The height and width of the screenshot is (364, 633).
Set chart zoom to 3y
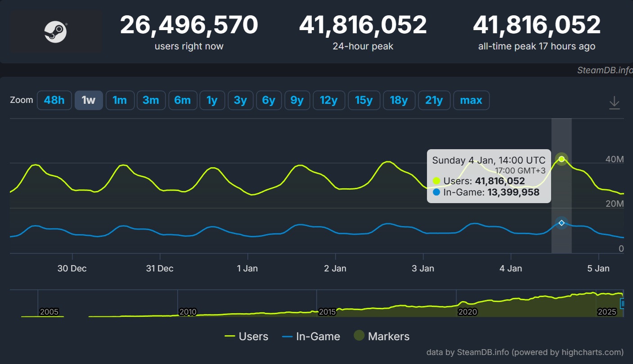click(x=240, y=100)
